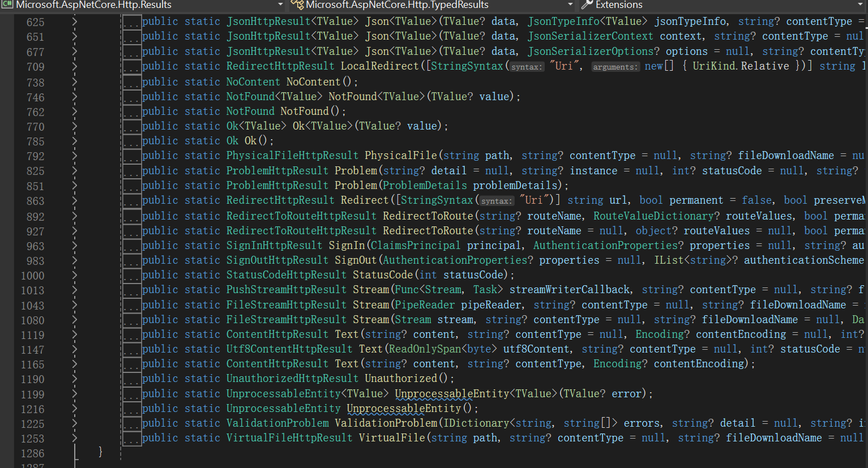Screen dimensions: 868x468
Task: Click line number 677
Action: tap(35, 52)
